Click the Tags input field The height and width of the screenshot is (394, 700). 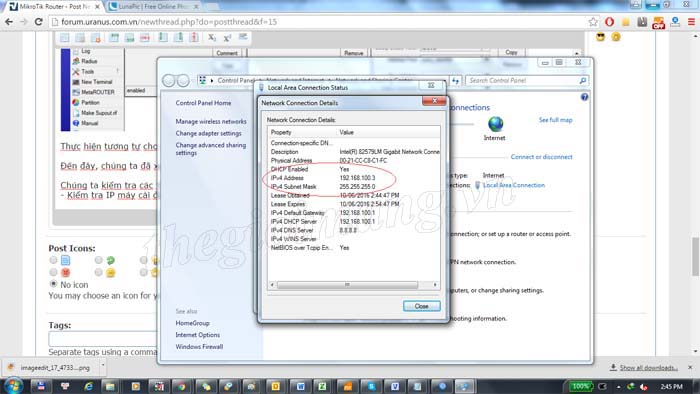103,339
